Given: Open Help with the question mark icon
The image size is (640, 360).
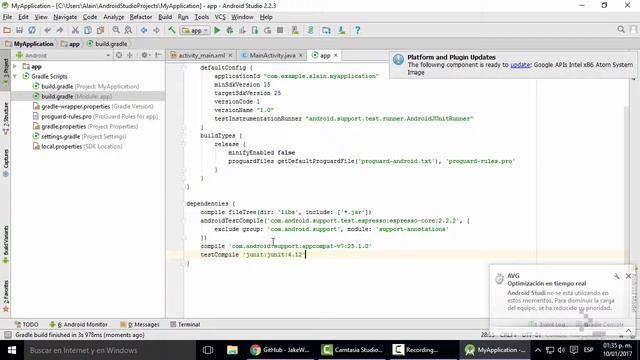Looking at the screenshot, I should click(x=358, y=30).
